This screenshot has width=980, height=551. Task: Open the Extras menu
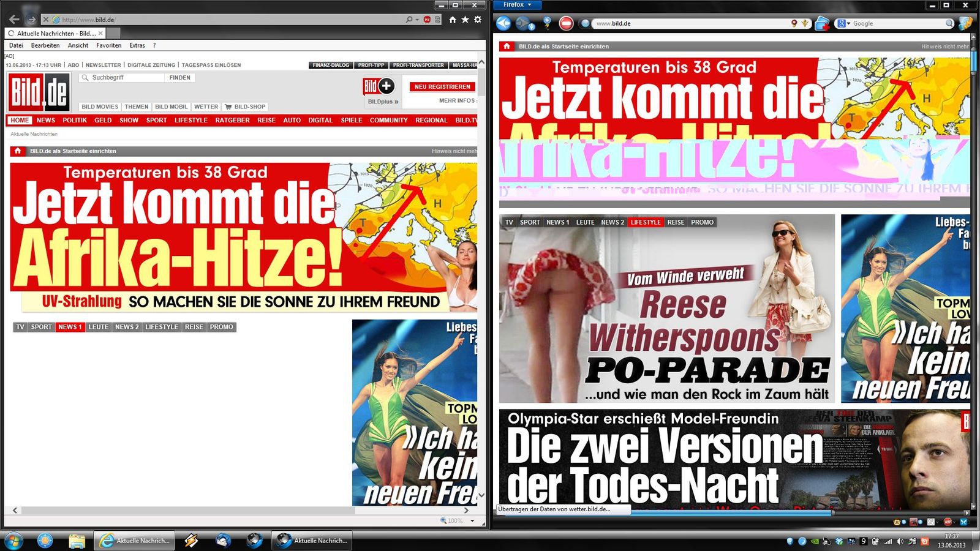137,45
